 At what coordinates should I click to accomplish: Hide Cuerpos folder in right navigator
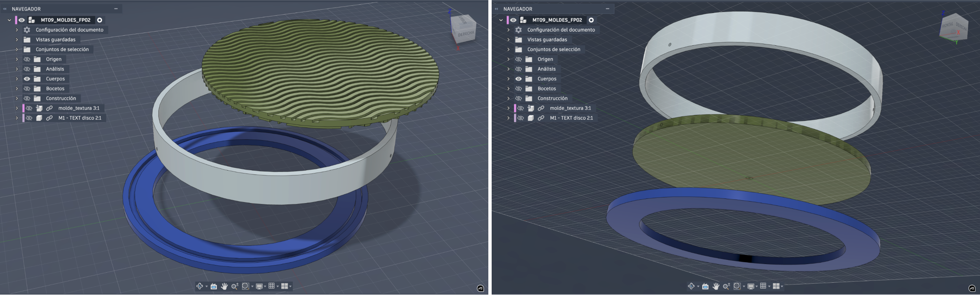(519, 79)
